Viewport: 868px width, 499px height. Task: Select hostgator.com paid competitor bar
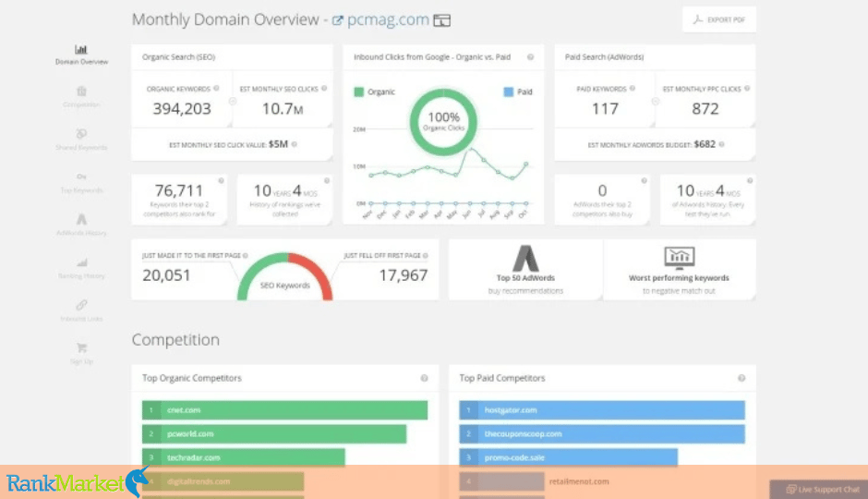click(x=602, y=410)
